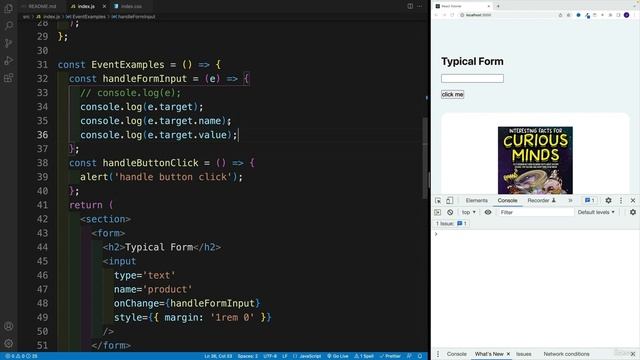Clear the console with the ban icon
This screenshot has height=360, width=640.
click(450, 212)
